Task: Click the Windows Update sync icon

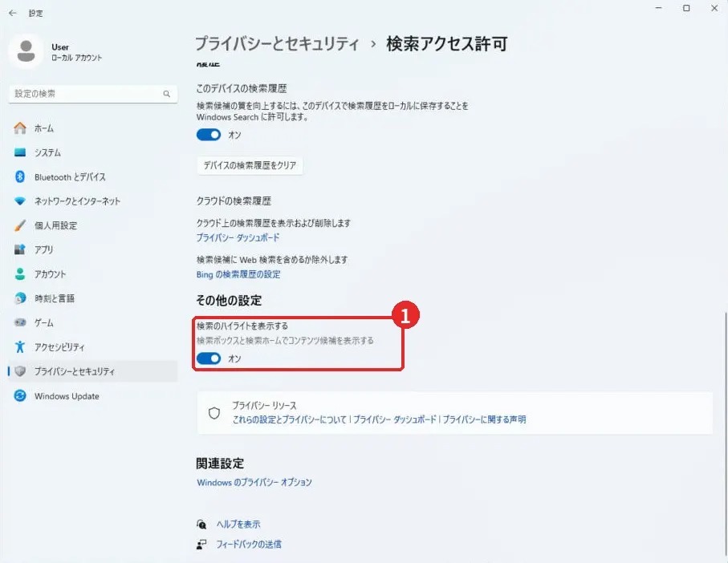Action: [20, 395]
